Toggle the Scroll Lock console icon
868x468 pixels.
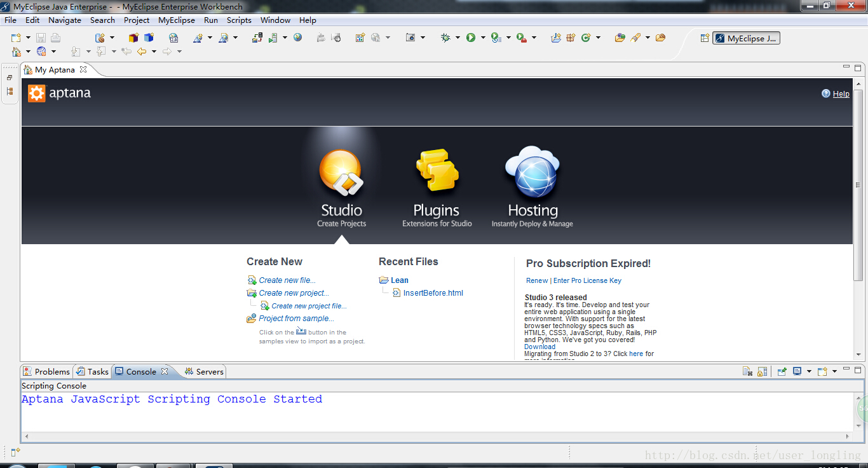(763, 371)
